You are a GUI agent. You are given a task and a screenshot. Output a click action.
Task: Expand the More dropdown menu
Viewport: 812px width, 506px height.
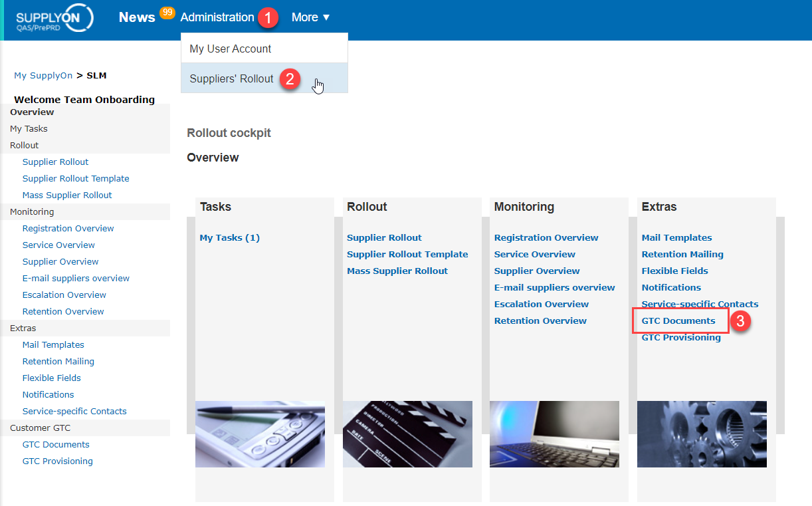click(x=311, y=17)
